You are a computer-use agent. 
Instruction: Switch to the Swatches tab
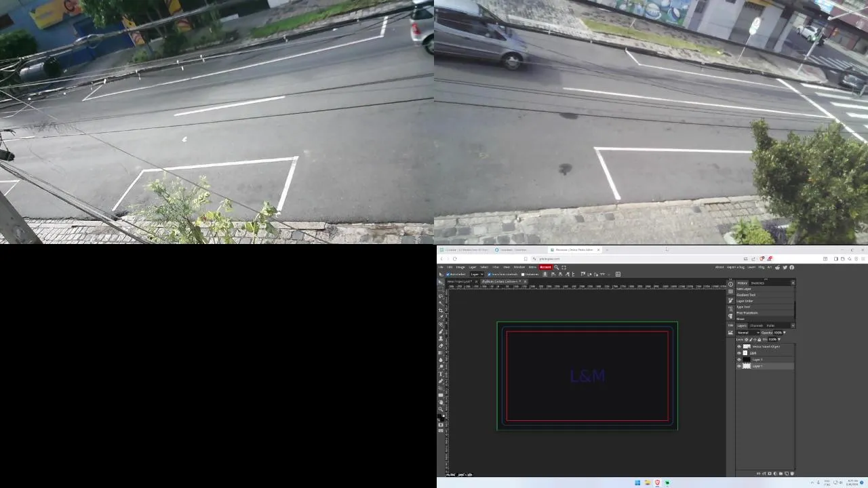click(757, 283)
